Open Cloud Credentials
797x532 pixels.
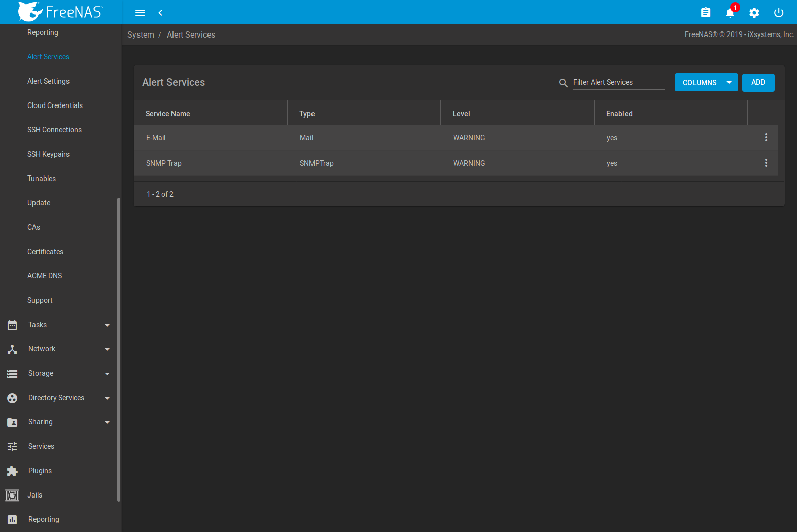(55, 105)
